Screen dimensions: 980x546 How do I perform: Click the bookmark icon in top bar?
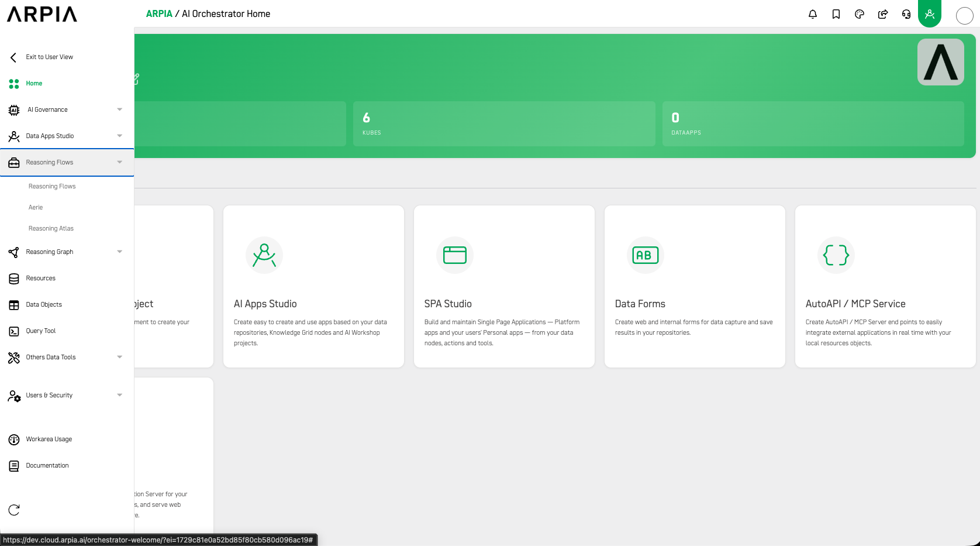point(836,14)
